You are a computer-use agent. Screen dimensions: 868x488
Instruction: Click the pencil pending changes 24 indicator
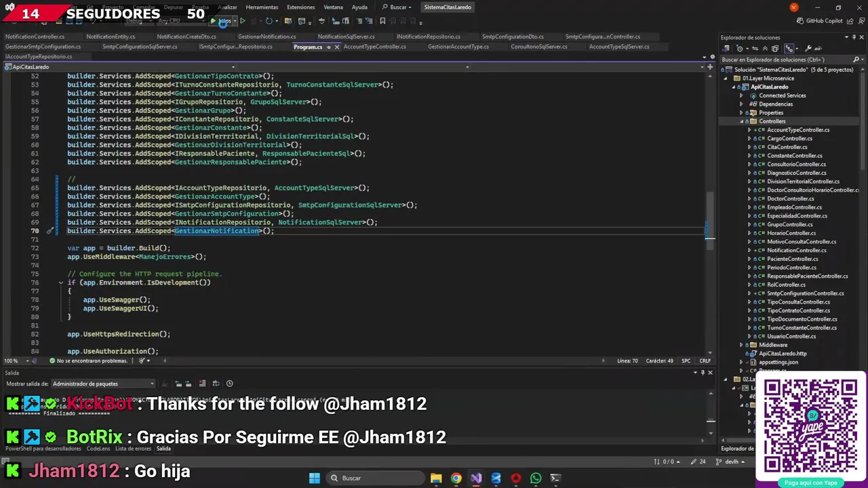(697, 462)
